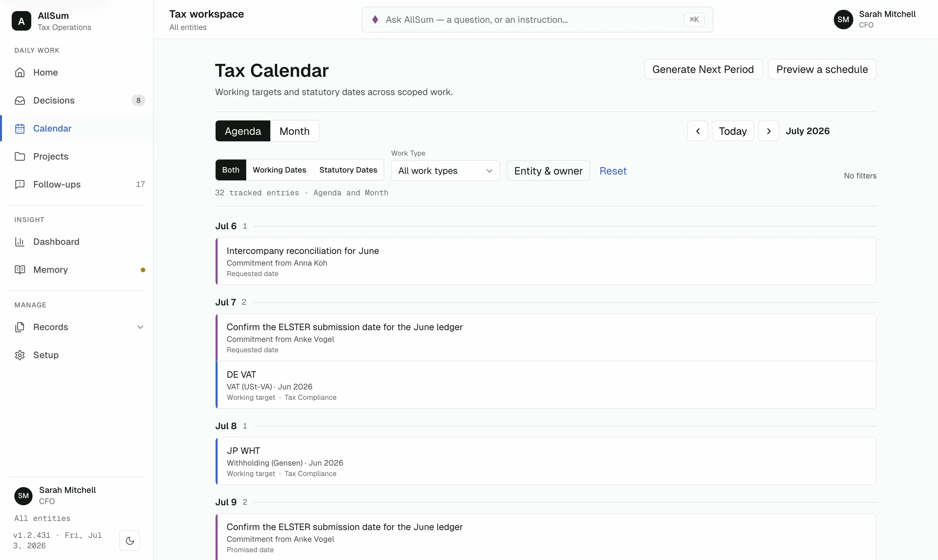Open the Decisions menu item
The height and width of the screenshot is (560, 938).
point(77,100)
